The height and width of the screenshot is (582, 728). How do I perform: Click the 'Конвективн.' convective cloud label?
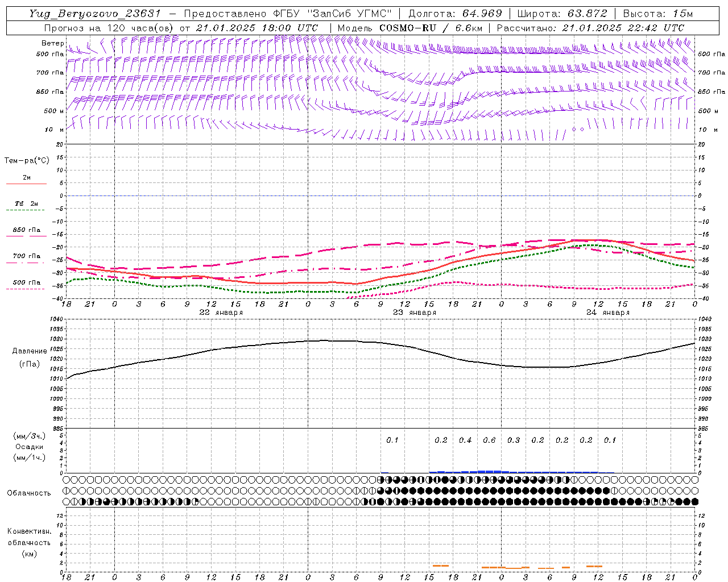point(29,531)
